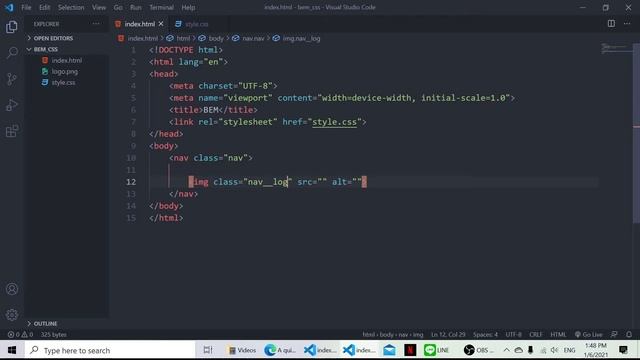Screen dimensions: 640x360
Task: Open the Mail app on taskbar
Action: [x=389, y=350]
